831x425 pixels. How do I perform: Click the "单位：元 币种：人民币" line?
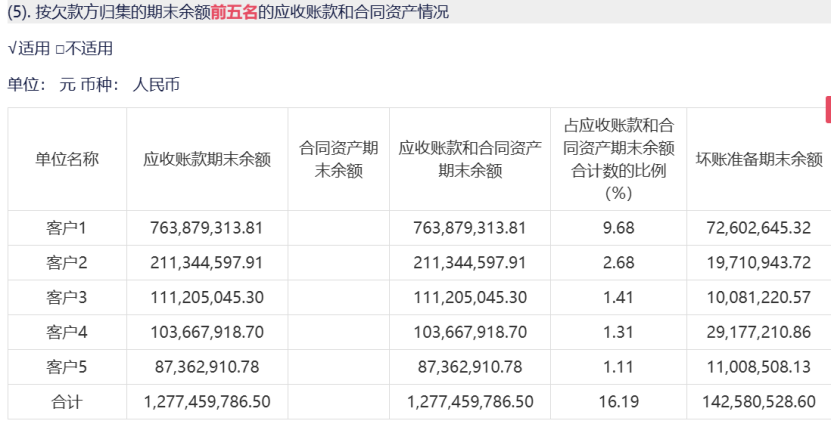(93, 85)
